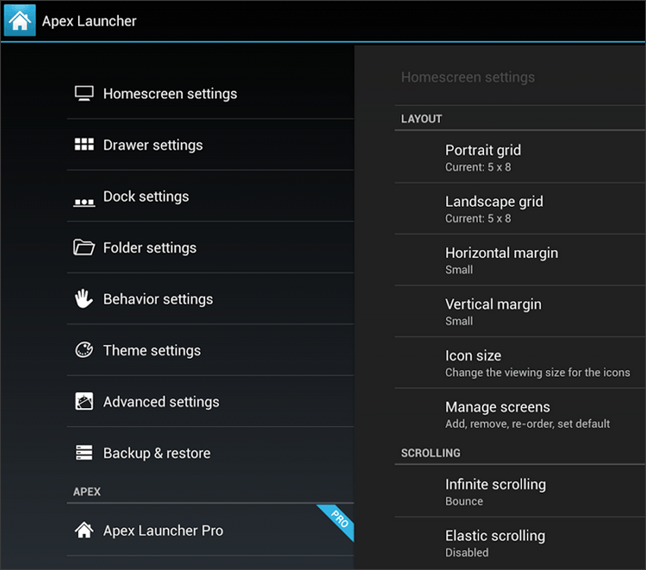The height and width of the screenshot is (570, 646).
Task: Click 'Current: 5 x 8' under Portrait grid
Action: 478,167
